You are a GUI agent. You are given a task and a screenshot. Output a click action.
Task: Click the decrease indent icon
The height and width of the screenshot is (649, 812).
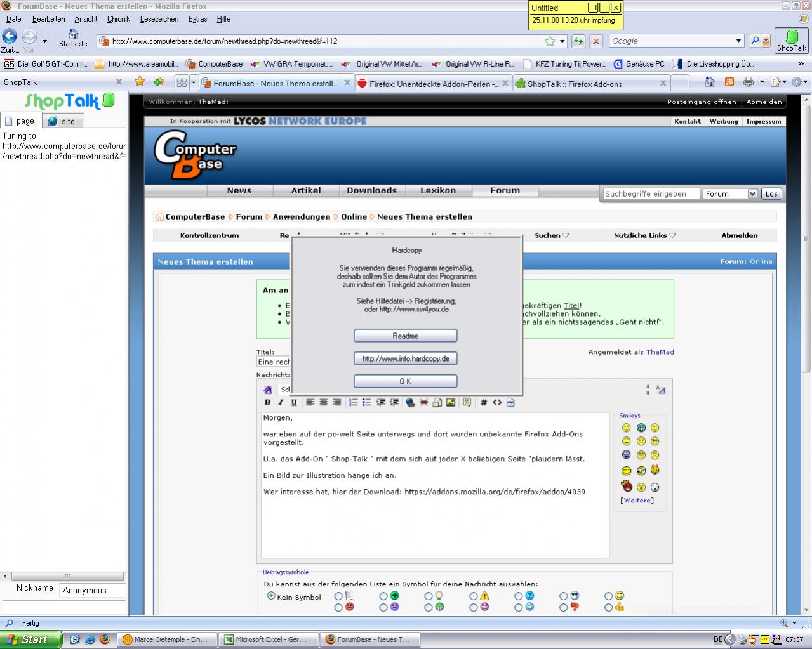pyautogui.click(x=381, y=402)
